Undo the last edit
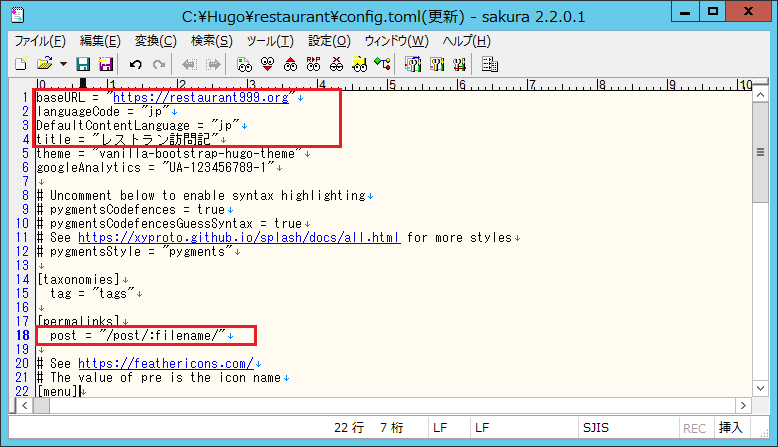Screen dimensions: 778x447 [x=135, y=64]
